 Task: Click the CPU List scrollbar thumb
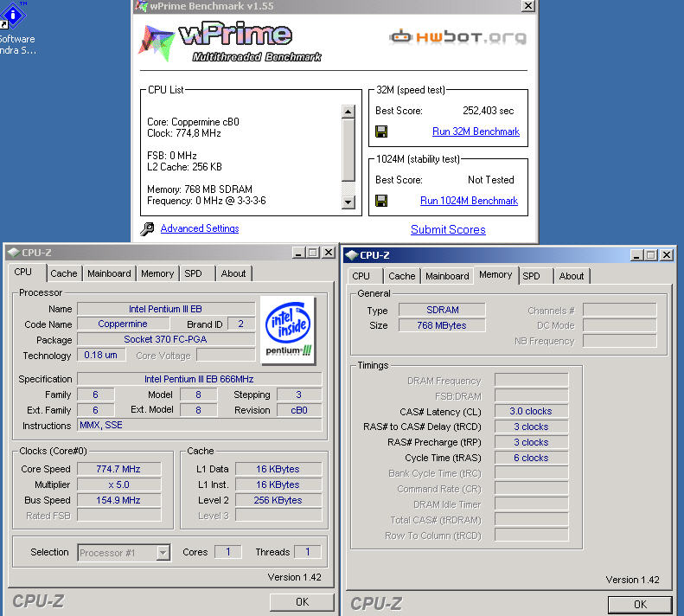[348, 150]
